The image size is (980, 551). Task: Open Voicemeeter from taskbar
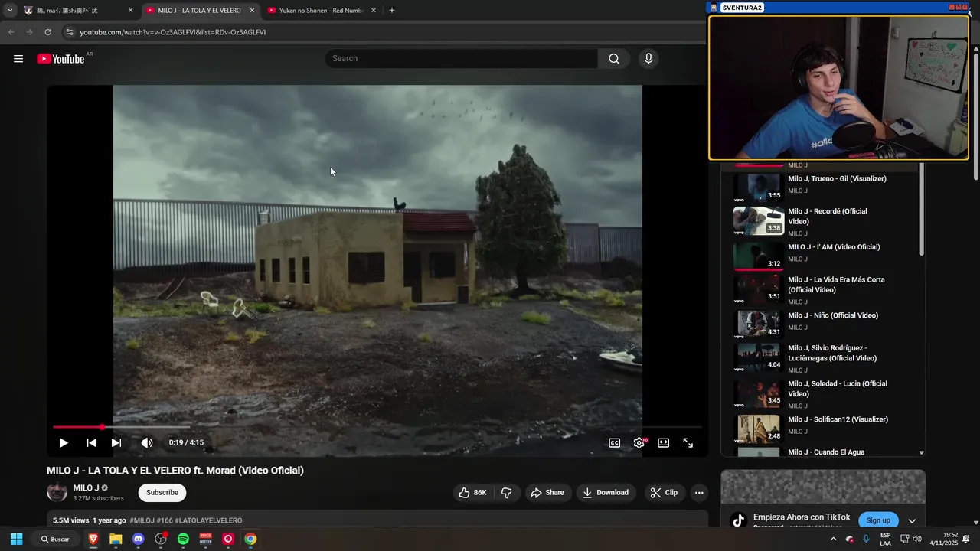205,539
